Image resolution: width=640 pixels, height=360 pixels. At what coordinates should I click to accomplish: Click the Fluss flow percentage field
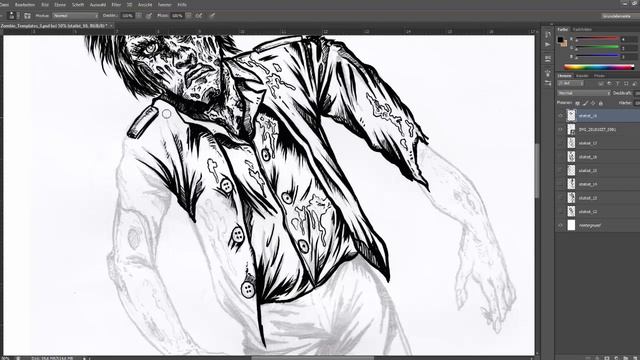point(177,16)
